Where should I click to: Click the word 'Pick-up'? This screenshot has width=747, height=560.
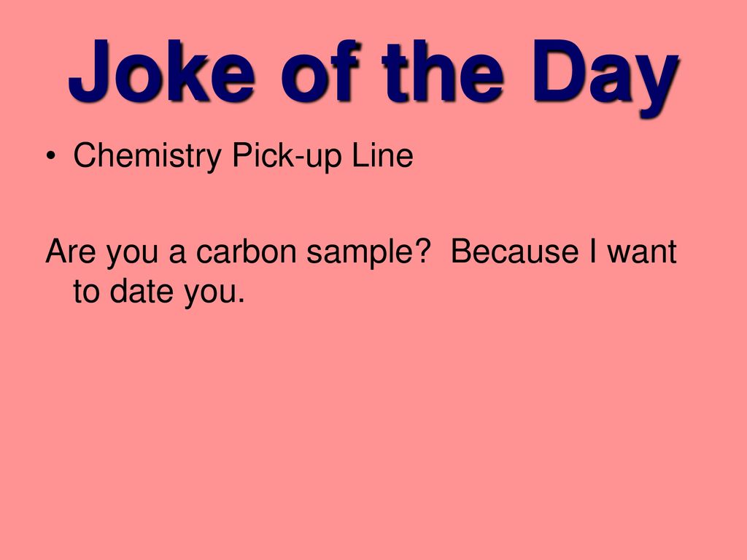[287, 156]
